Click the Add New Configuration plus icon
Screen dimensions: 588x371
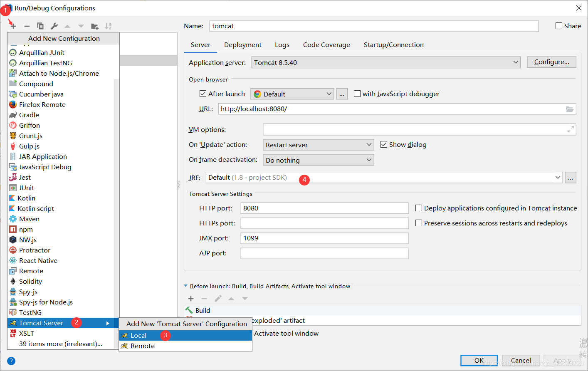coord(13,26)
